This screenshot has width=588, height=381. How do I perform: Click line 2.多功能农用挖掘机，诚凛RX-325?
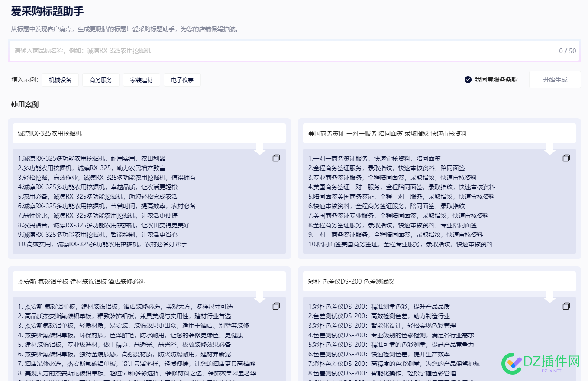92,168
